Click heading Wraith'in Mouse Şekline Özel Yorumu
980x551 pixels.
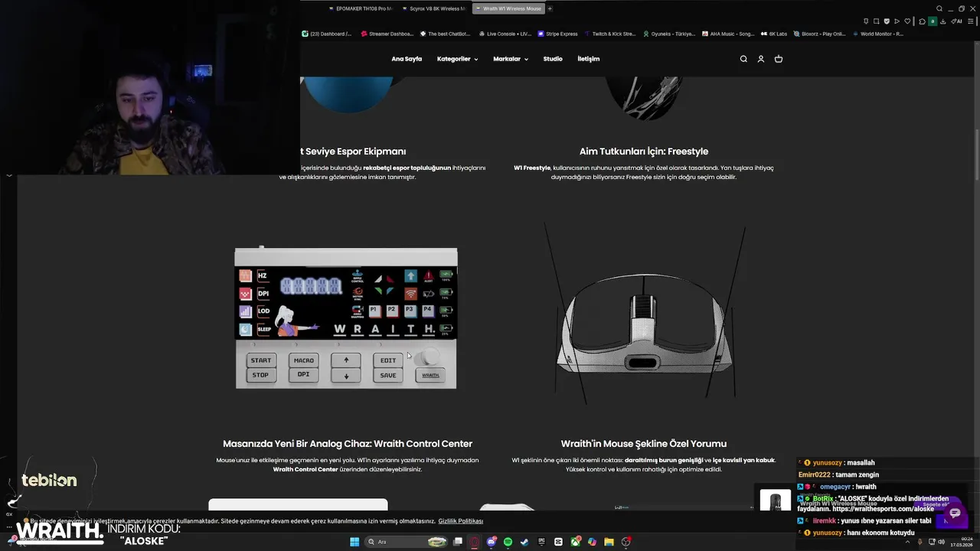click(x=644, y=444)
